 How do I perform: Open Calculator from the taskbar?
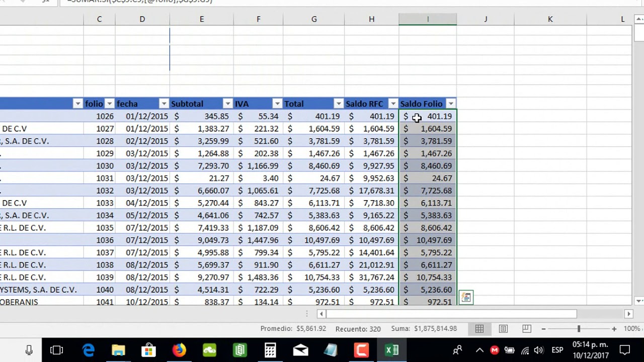tap(270, 349)
